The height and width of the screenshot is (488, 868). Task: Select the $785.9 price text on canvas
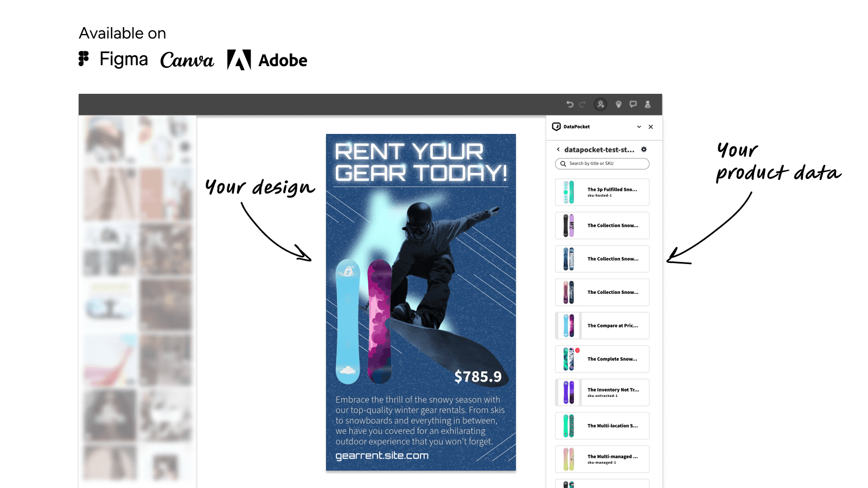click(478, 377)
